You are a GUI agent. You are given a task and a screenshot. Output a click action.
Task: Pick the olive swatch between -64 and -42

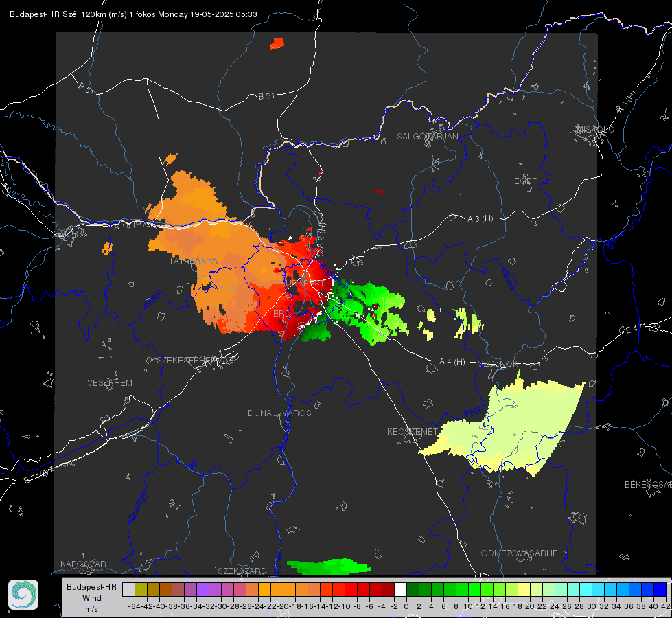(x=141, y=589)
